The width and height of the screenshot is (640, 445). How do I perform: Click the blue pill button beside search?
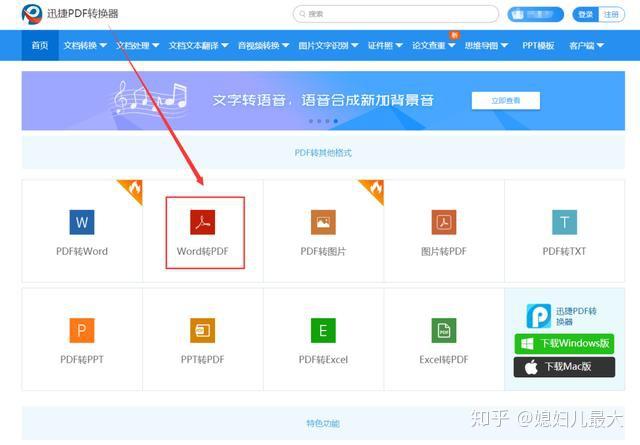536,14
